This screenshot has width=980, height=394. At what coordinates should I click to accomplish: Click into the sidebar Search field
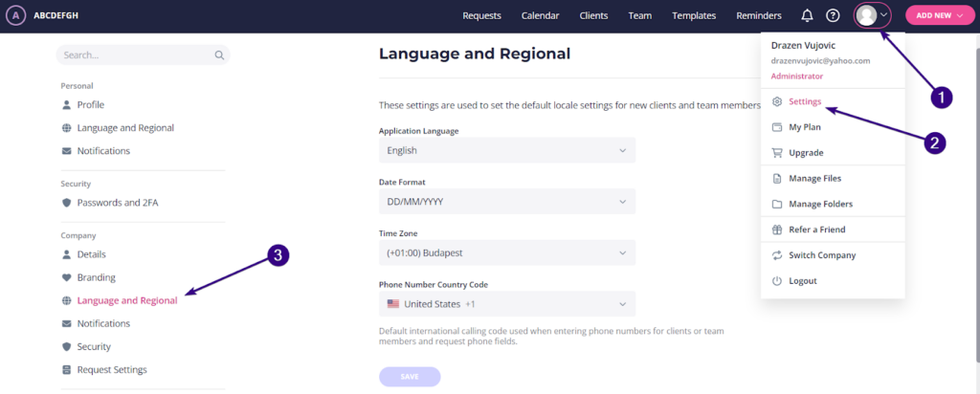click(x=134, y=55)
